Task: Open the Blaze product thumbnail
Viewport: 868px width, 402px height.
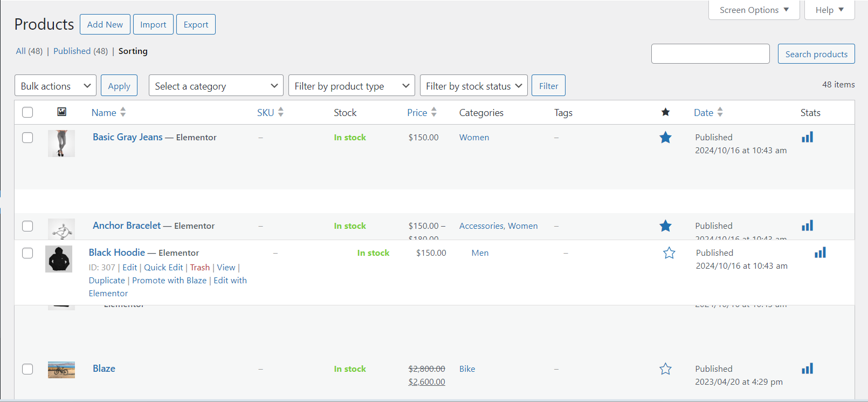Action: pos(61,370)
